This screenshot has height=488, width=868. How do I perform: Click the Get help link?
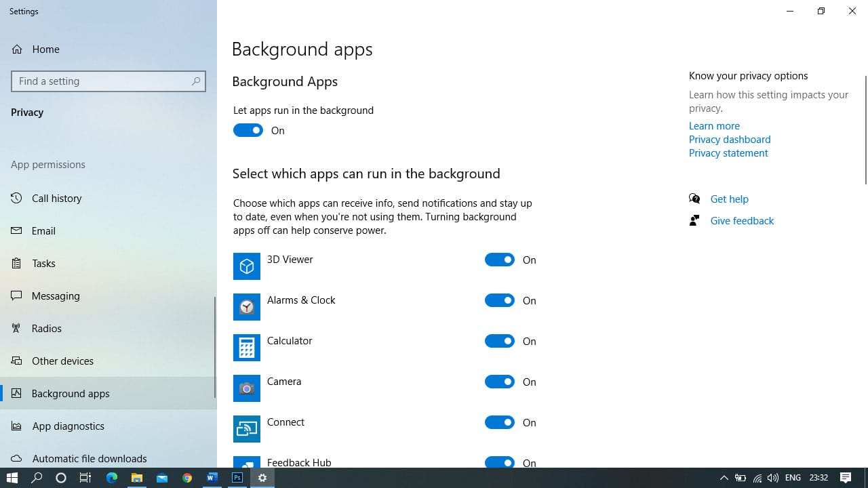(729, 199)
